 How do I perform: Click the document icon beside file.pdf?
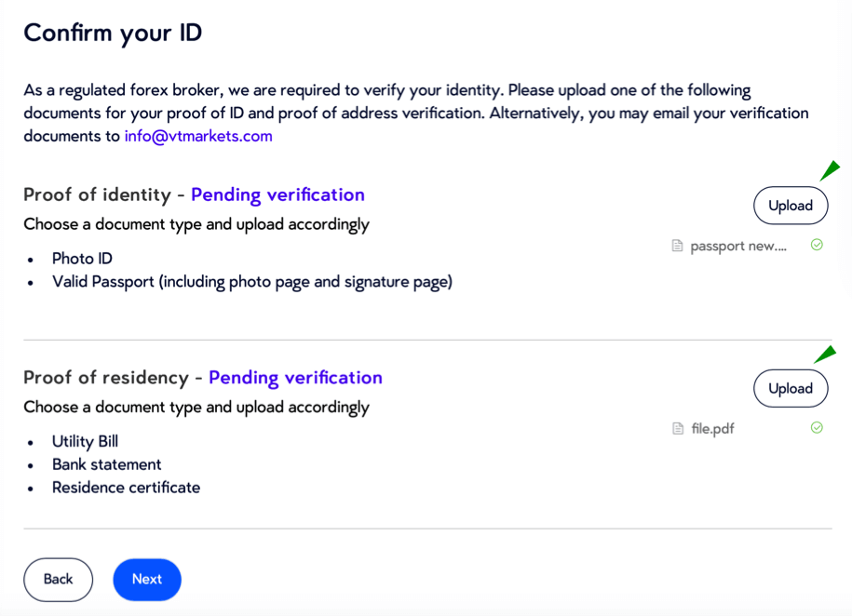coord(678,429)
